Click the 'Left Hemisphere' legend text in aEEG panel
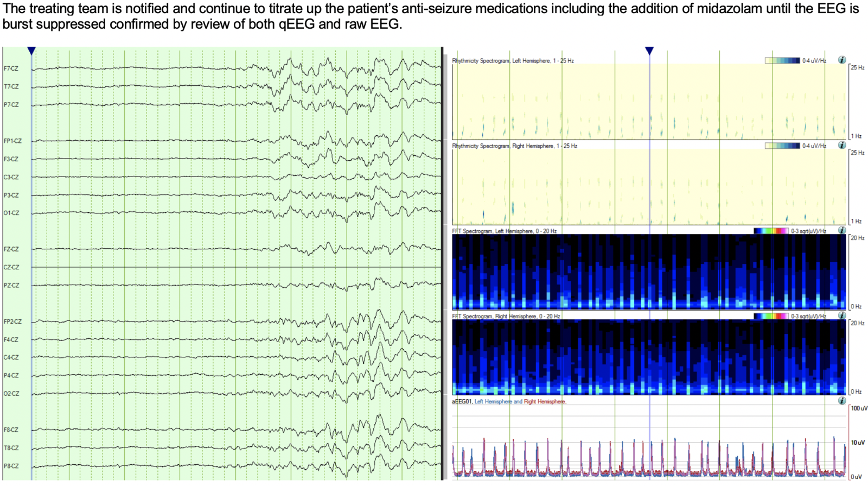The width and height of the screenshot is (868, 486). pos(493,402)
